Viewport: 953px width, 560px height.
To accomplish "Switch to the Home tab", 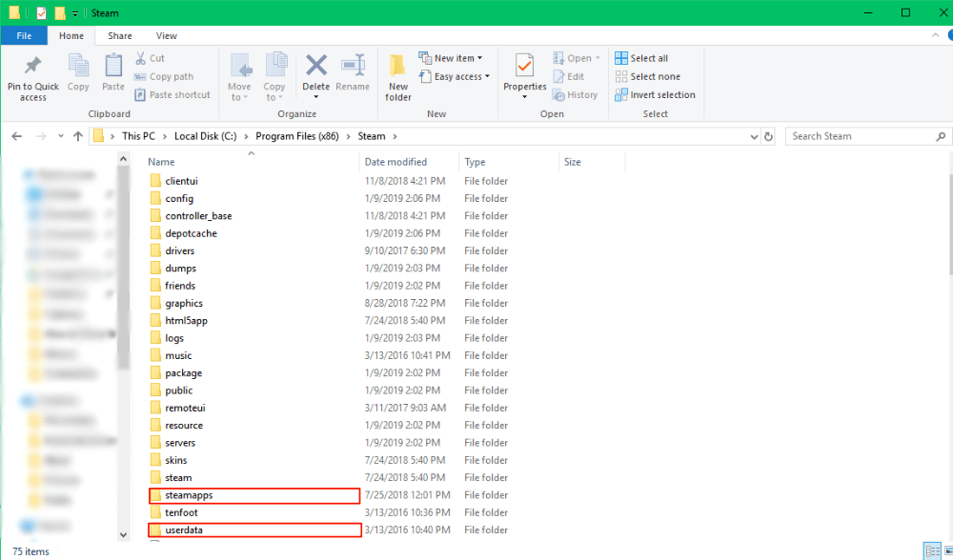I will point(71,36).
